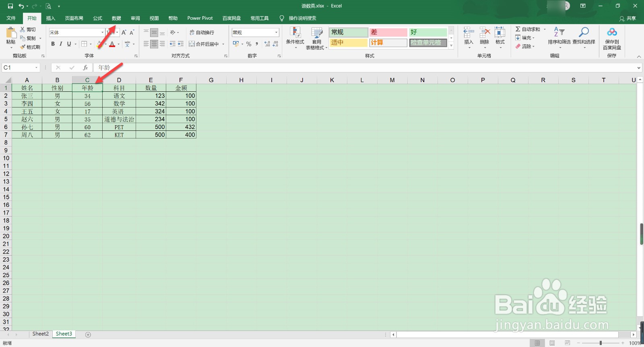Screen dimensions: 644x347
Task: Open Format as Table (套用表格格式)
Action: click(317, 38)
